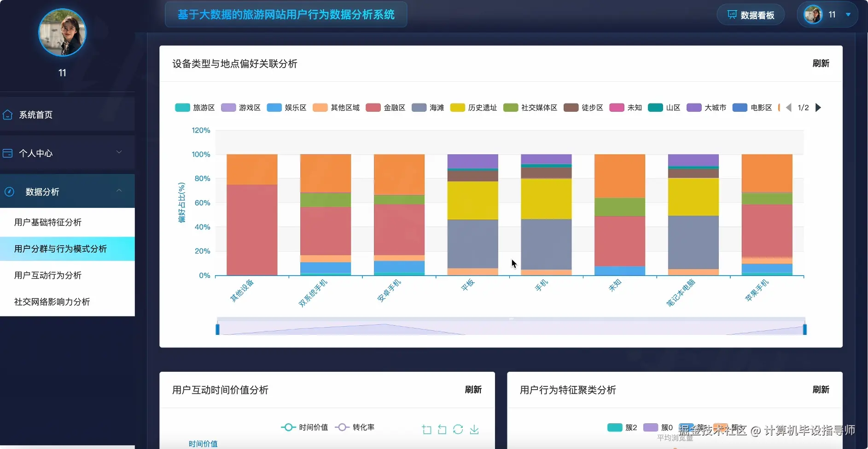Download the chart as image icon
This screenshot has width=868, height=449.
pyautogui.click(x=474, y=429)
